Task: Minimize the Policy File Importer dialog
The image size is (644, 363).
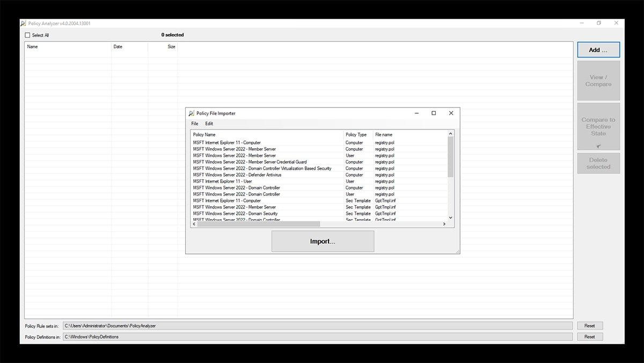Action: click(416, 113)
